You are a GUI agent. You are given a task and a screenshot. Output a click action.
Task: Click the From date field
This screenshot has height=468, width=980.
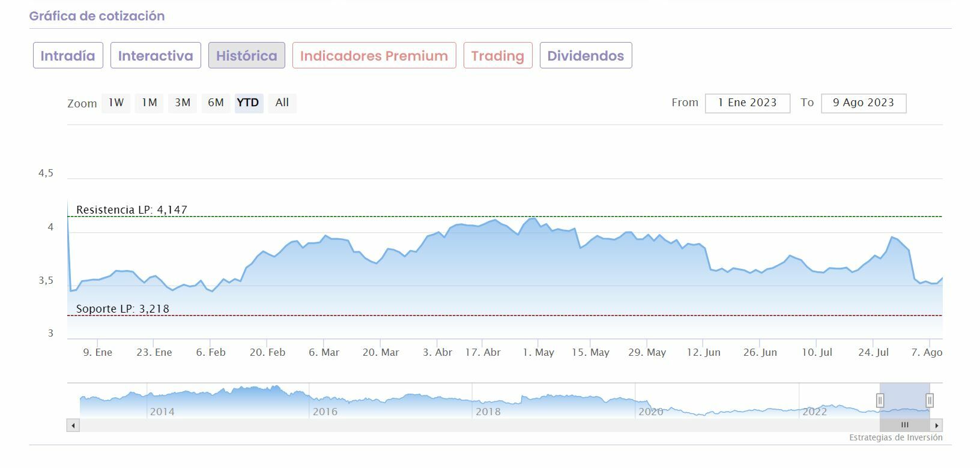tap(748, 103)
